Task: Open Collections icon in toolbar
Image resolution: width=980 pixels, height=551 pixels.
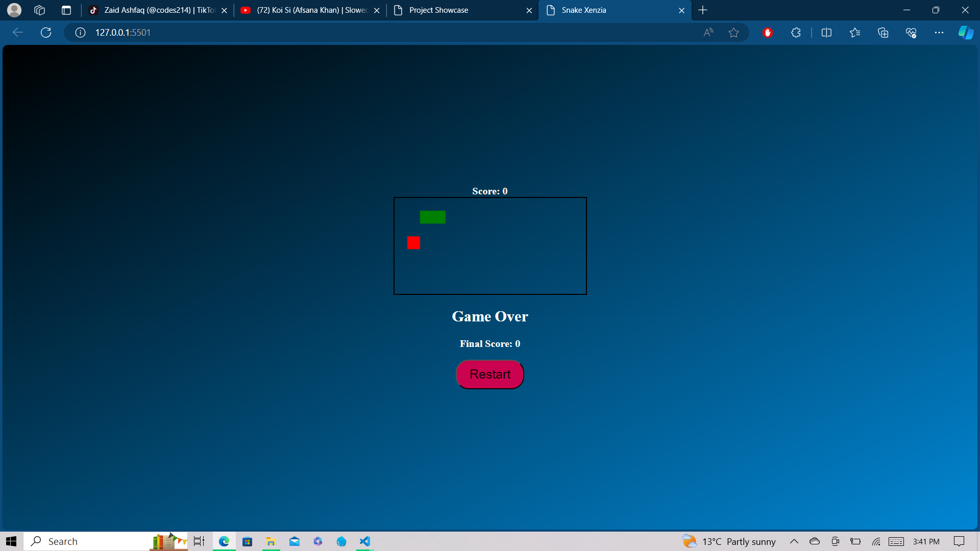Action: click(x=883, y=33)
